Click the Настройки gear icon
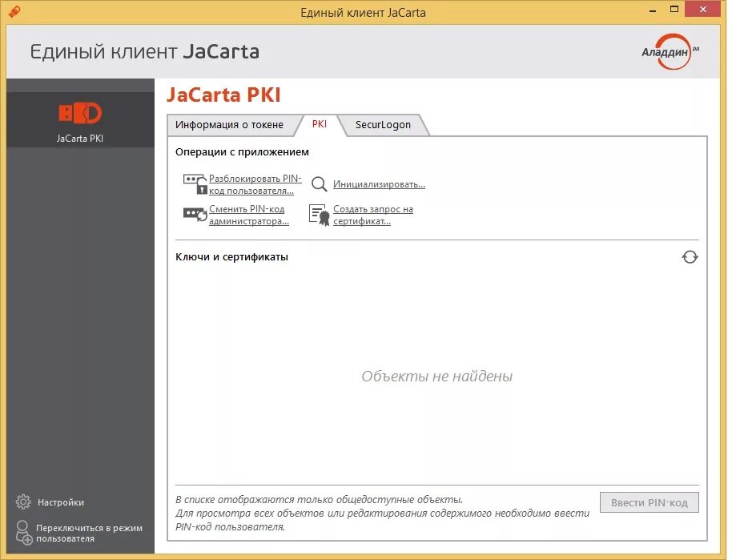Image resolution: width=732 pixels, height=560 pixels. tap(23, 502)
